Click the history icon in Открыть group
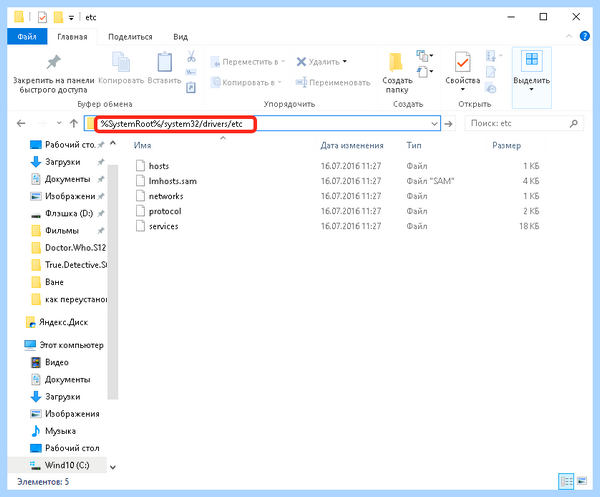 (x=491, y=88)
